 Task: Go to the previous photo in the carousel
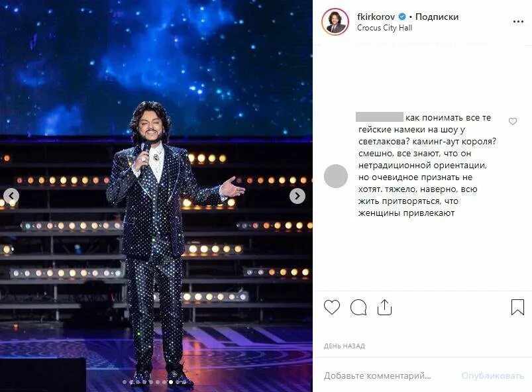11,195
